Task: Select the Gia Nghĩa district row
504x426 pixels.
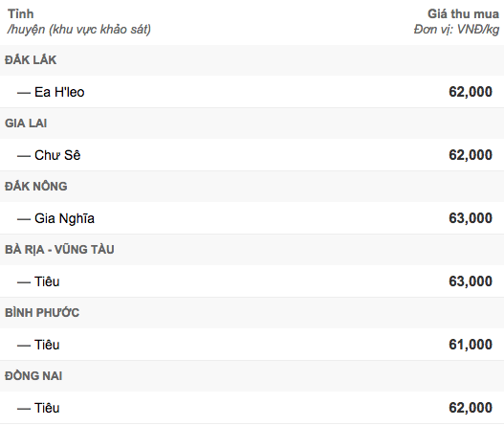Action: pyautogui.click(x=252, y=218)
